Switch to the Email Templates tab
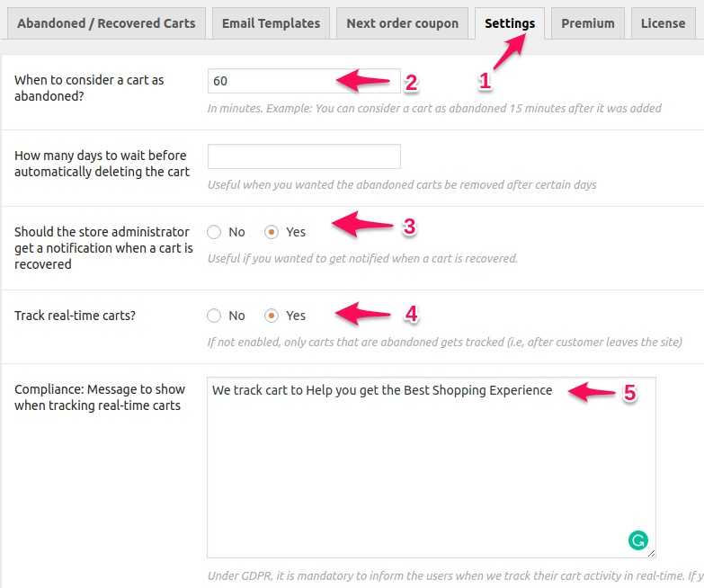The width and height of the screenshot is (704, 588). pos(272,23)
